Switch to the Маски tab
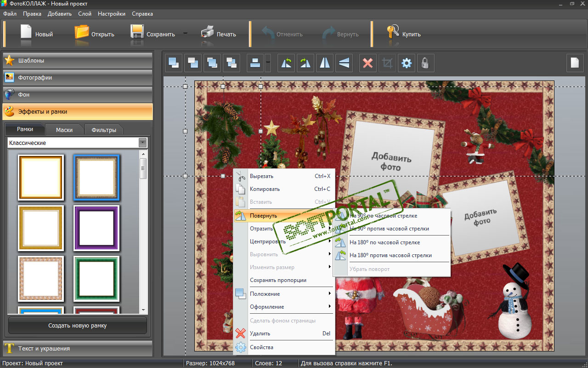 64,130
